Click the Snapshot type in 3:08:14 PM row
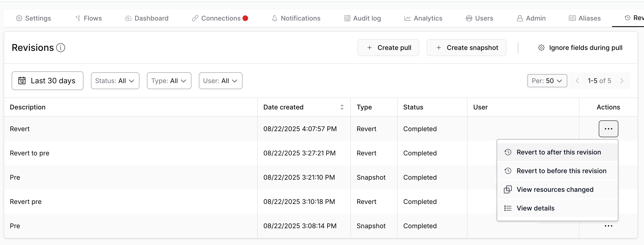This screenshot has width=644, height=245. pyautogui.click(x=371, y=226)
